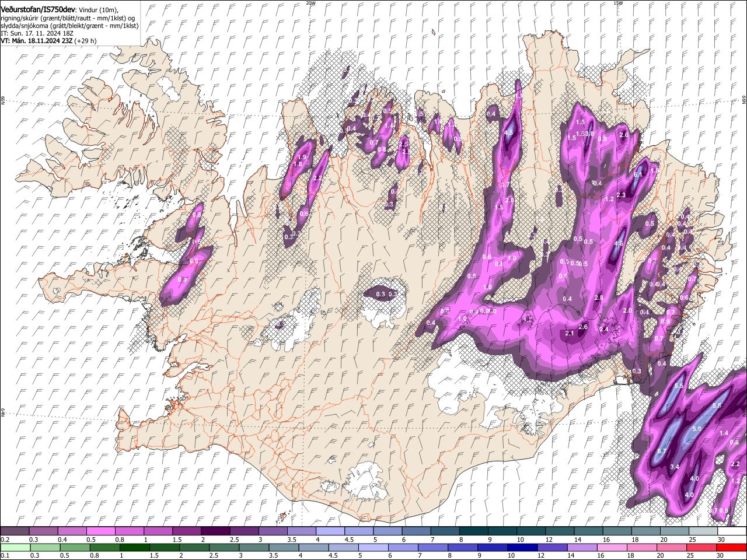
Task: Click the (+29 h) forecast offset label
Action: point(86,41)
